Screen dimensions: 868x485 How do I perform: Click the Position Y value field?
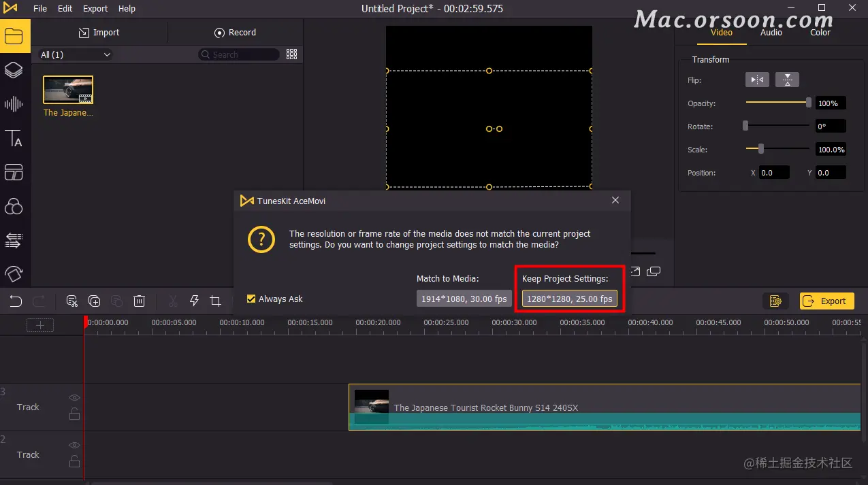(831, 173)
